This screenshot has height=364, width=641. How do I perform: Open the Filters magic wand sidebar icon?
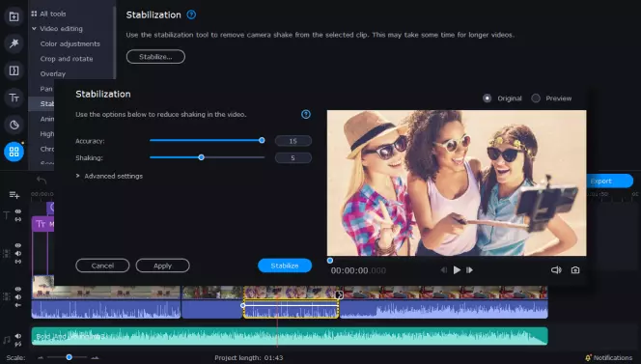click(14, 43)
